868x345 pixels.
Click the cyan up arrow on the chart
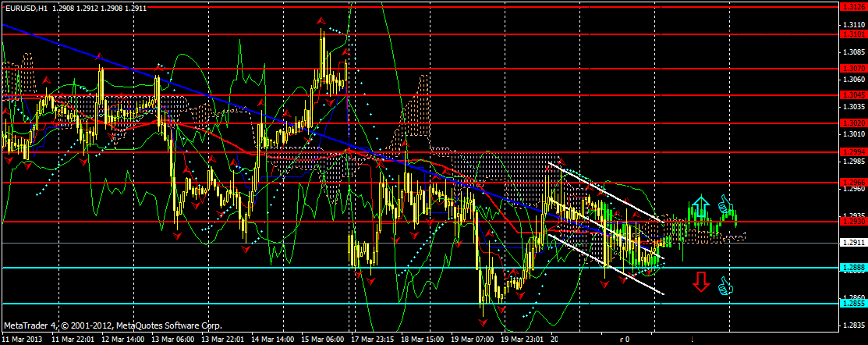701,205
